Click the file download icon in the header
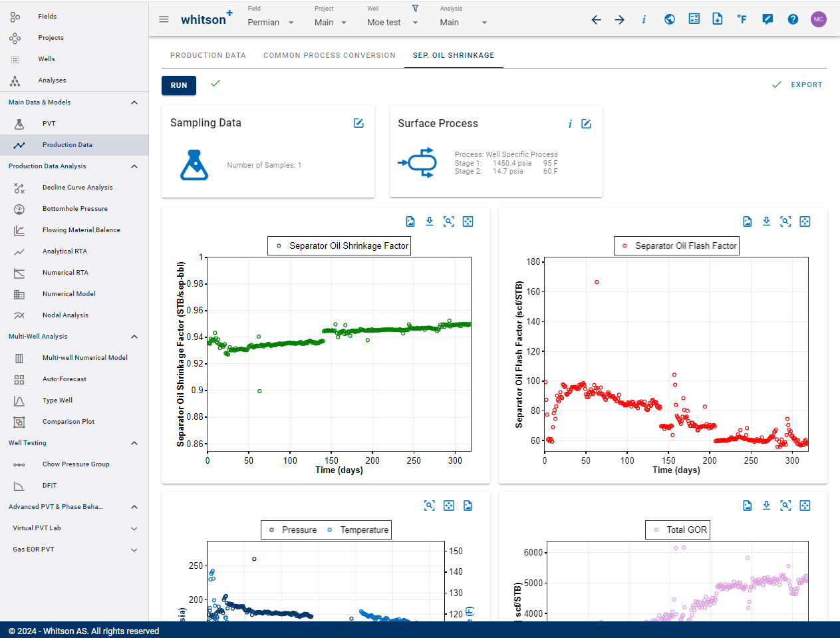840x638 pixels. [718, 19]
